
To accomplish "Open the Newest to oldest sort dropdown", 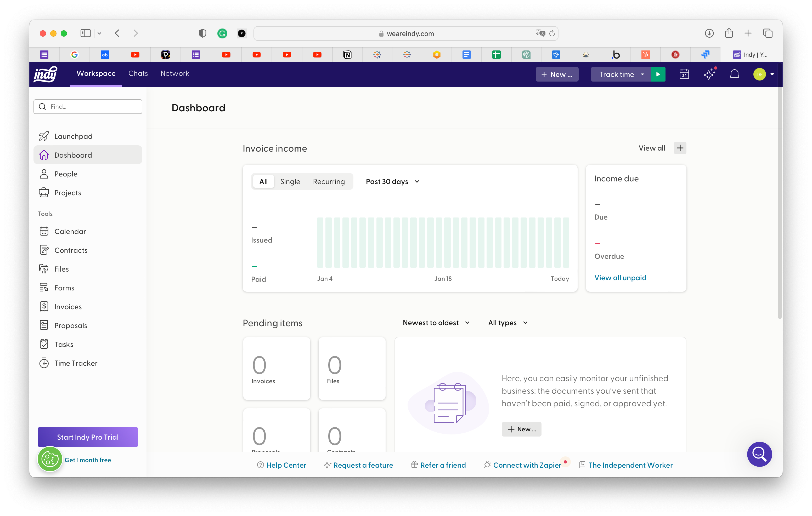I will click(x=436, y=323).
